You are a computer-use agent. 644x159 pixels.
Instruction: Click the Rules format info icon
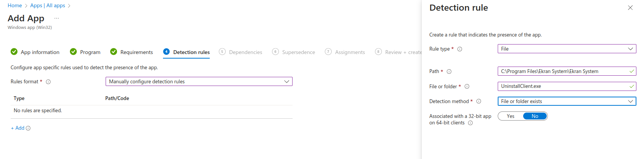48,82
